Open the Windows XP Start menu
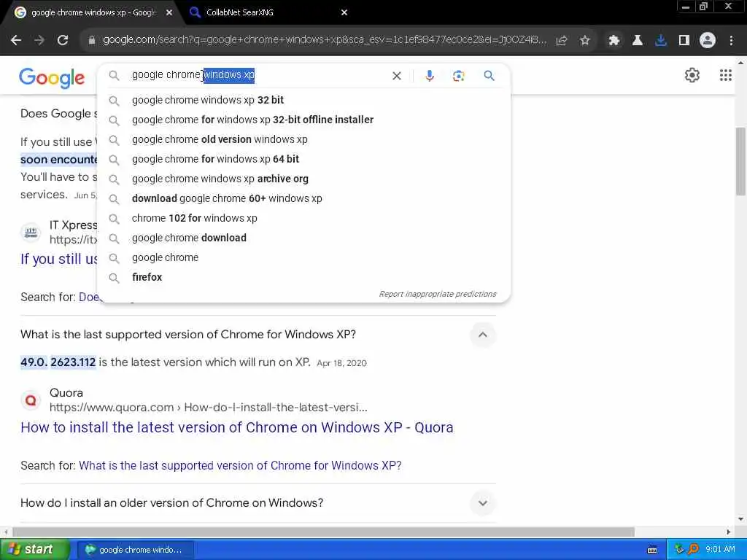Screen dimensions: 747x560 pyautogui.click(x=34, y=550)
